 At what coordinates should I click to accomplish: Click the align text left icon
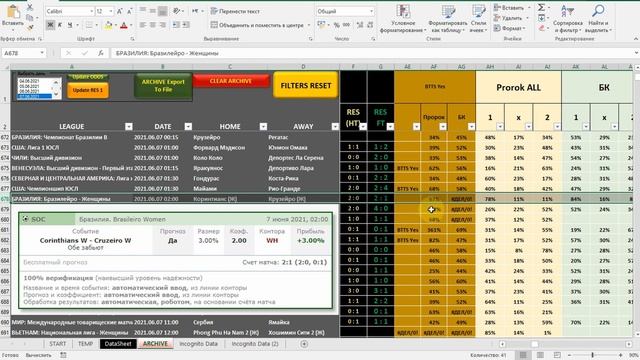pos(143,25)
